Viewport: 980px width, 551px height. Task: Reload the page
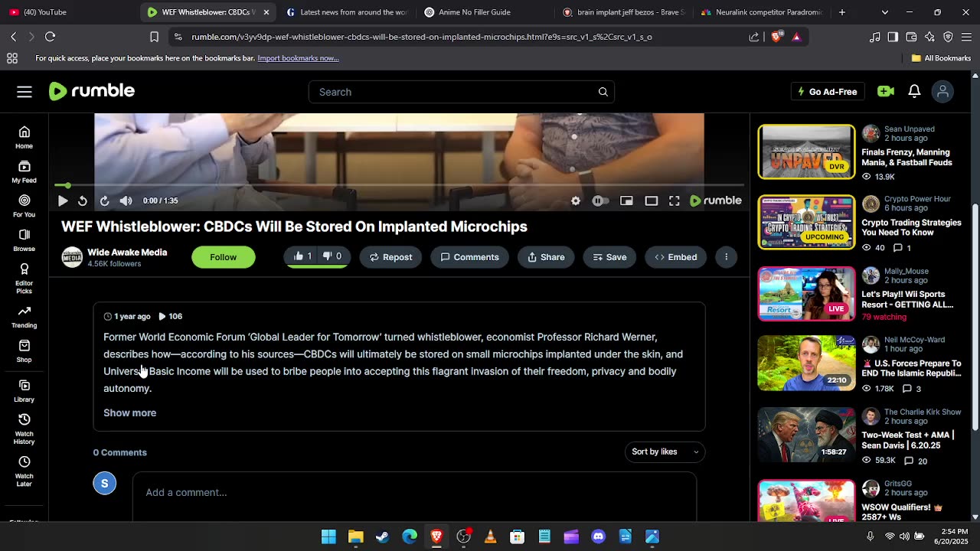(50, 37)
